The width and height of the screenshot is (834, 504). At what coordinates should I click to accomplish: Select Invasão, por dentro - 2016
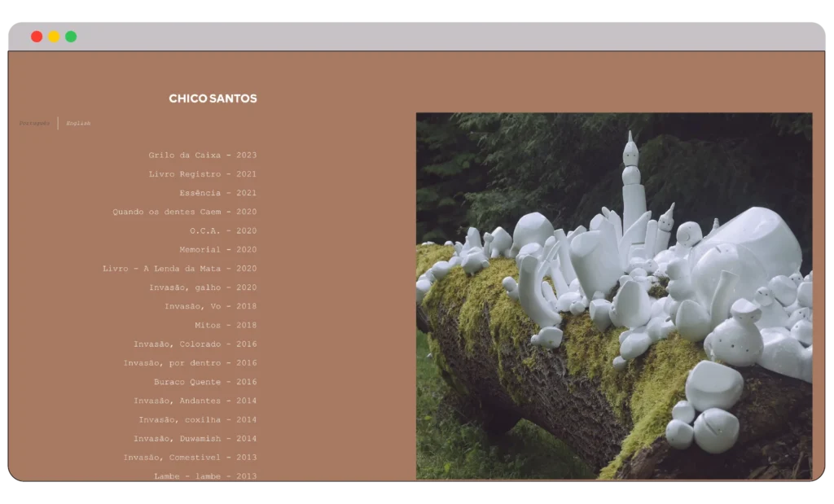point(190,363)
